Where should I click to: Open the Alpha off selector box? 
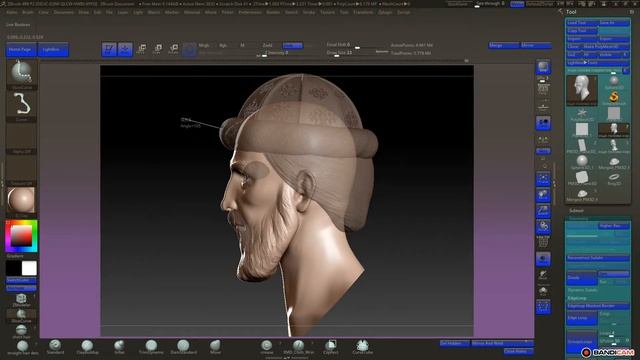(21, 137)
